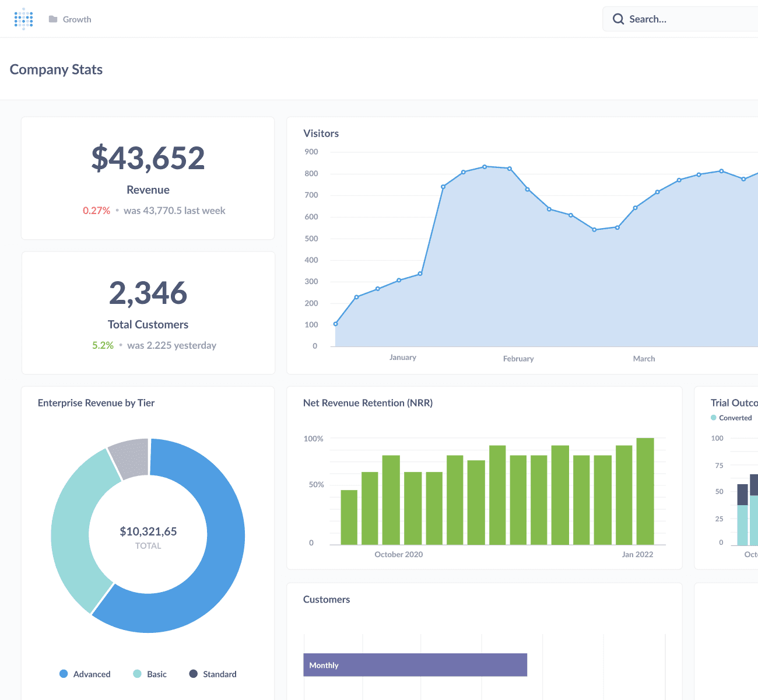Open the Customers chart title
The image size is (758, 700).
tap(327, 600)
